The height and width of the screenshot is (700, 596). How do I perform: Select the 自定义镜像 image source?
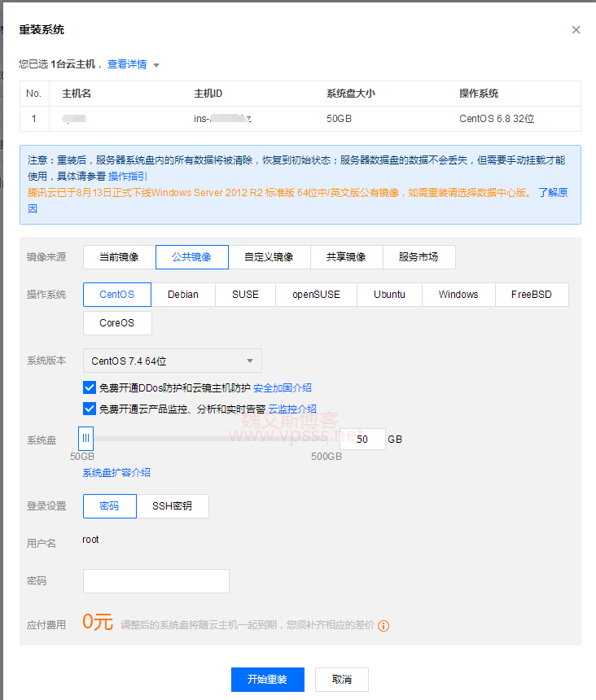point(270,257)
